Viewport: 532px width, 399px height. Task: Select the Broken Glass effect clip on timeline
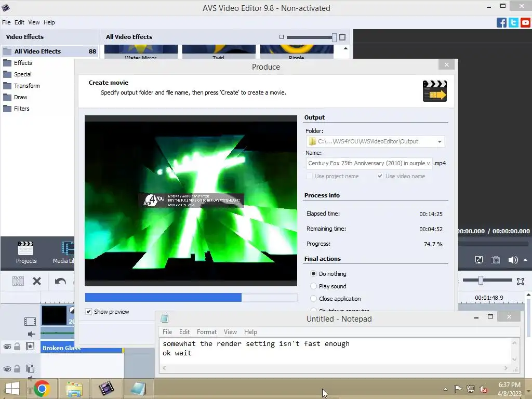[82, 348]
